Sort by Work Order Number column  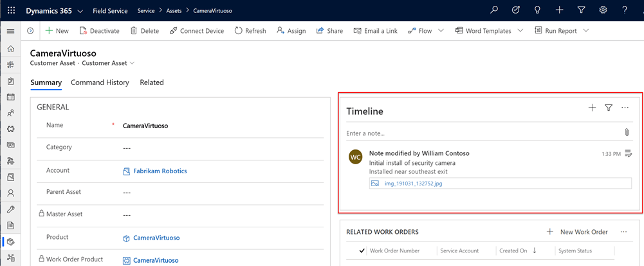click(x=394, y=251)
